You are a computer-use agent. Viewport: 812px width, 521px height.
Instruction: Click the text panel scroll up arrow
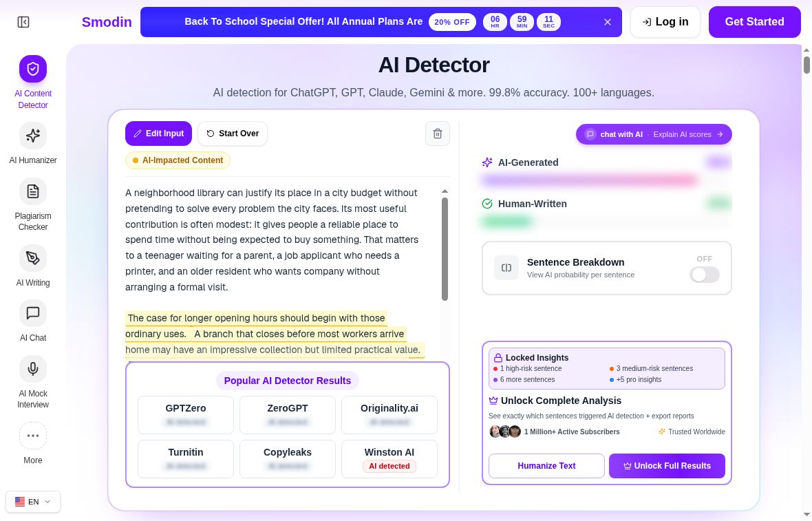tap(445, 191)
